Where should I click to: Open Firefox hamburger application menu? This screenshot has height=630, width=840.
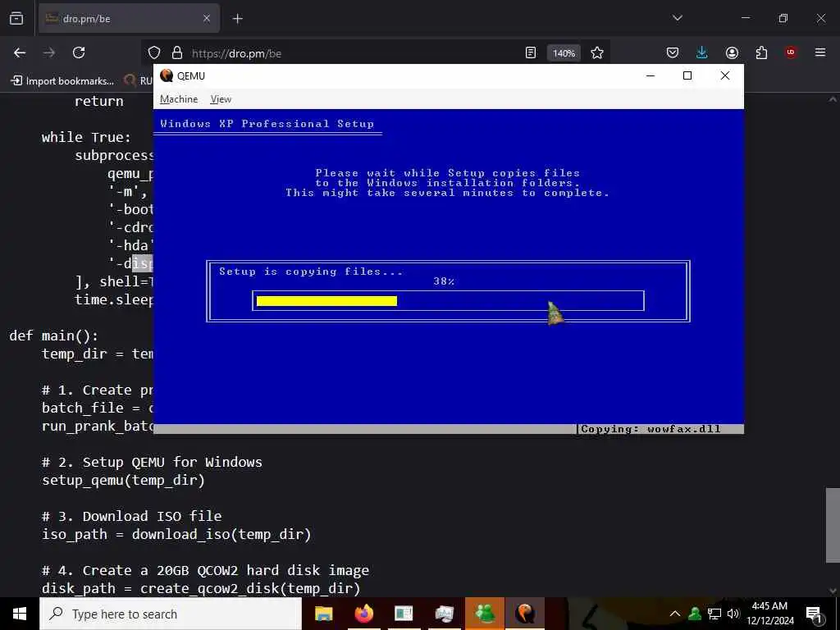click(820, 52)
